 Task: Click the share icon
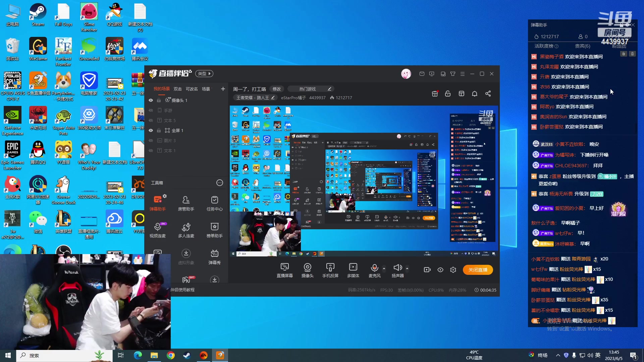click(x=488, y=94)
